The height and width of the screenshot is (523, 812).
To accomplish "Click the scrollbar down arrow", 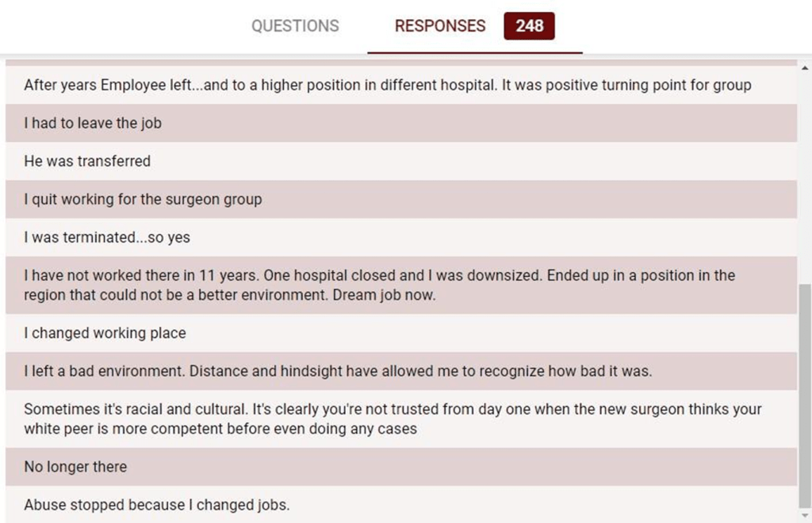I will tap(805, 516).
